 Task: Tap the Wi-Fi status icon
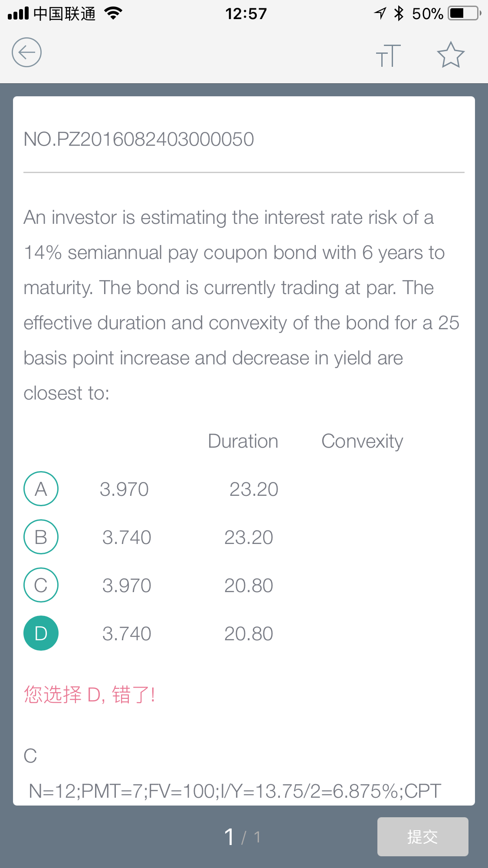pyautogui.click(x=114, y=13)
